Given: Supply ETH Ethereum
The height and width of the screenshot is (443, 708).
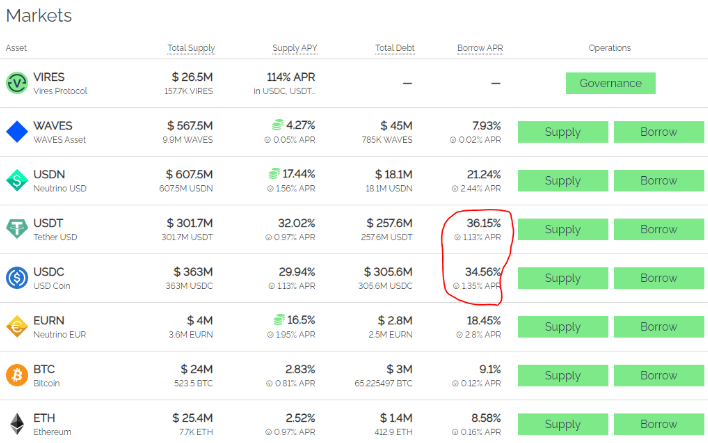Looking at the screenshot, I should [563, 424].
